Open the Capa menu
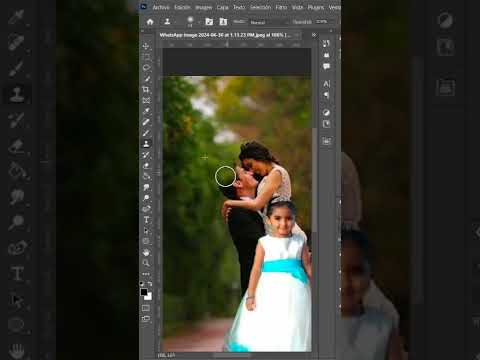Screen dimensions: 480x360 pos(222,7)
